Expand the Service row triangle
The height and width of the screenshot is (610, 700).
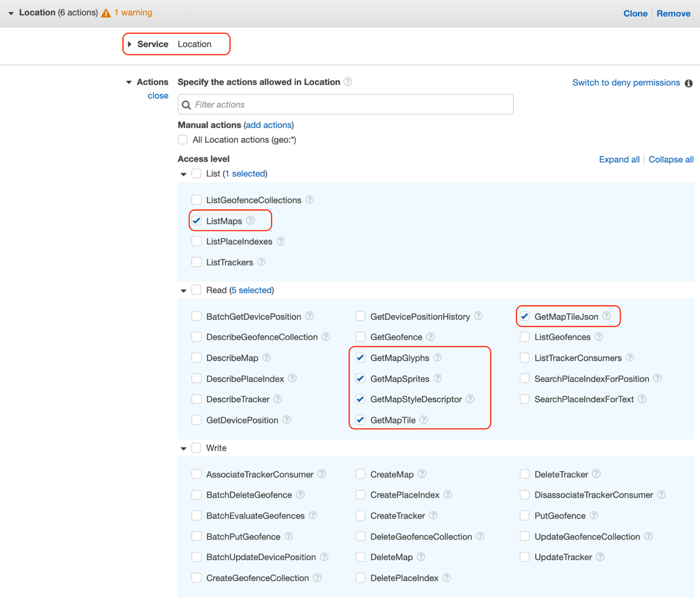pyautogui.click(x=130, y=44)
